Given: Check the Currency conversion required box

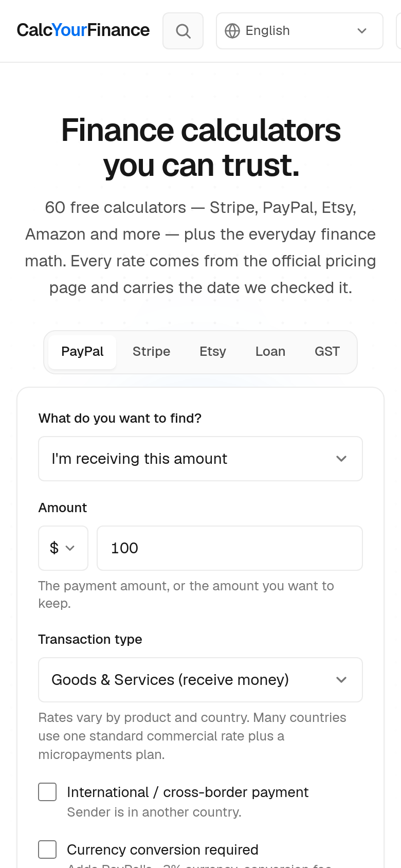Looking at the screenshot, I should coord(47,849).
